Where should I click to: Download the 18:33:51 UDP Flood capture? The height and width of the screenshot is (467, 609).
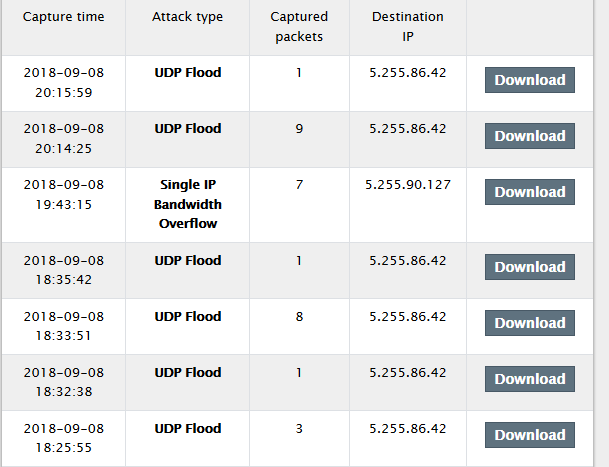click(x=529, y=323)
